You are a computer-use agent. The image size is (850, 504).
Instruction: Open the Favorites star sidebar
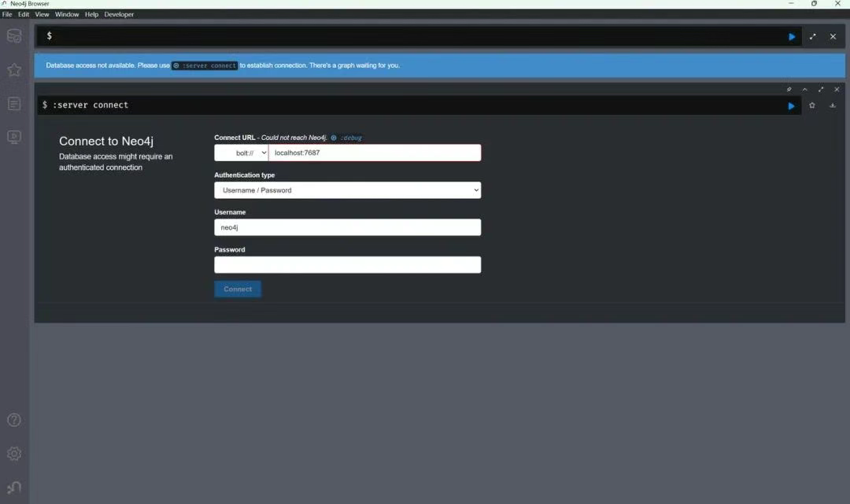point(14,70)
